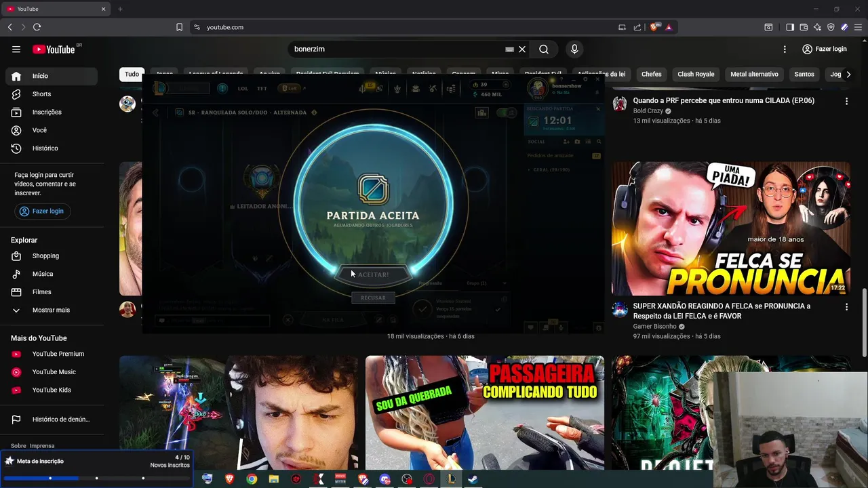This screenshot has width=868, height=488.
Task: Open YouTube Premium link
Action: [x=52, y=354]
